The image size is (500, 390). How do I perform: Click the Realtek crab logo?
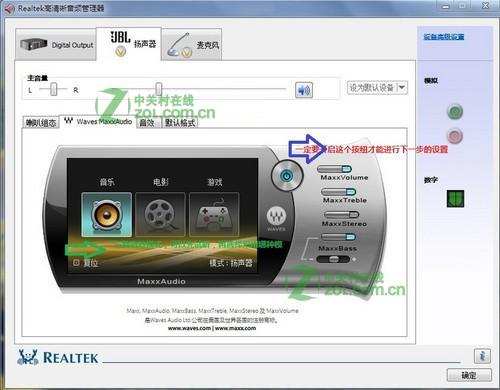coord(28,357)
